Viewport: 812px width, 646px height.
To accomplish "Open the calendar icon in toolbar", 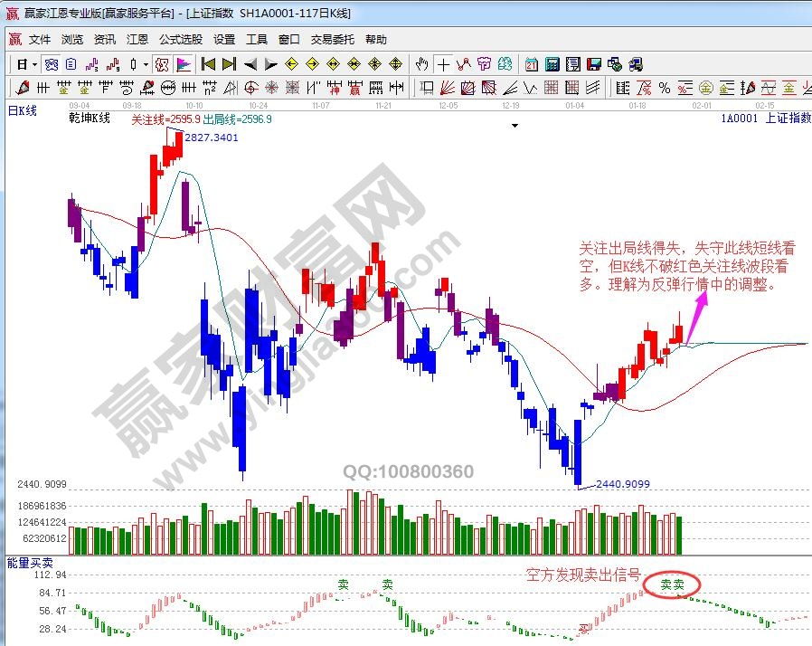I will tap(531, 64).
